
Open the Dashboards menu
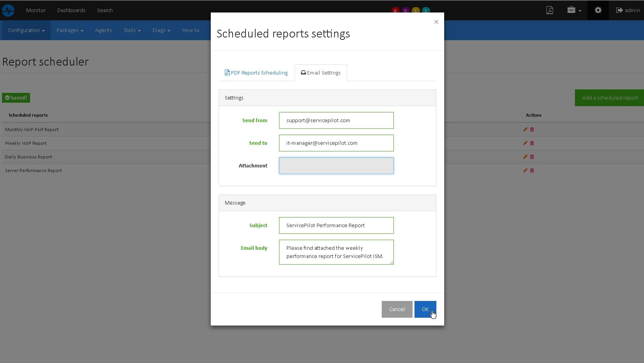(x=71, y=10)
